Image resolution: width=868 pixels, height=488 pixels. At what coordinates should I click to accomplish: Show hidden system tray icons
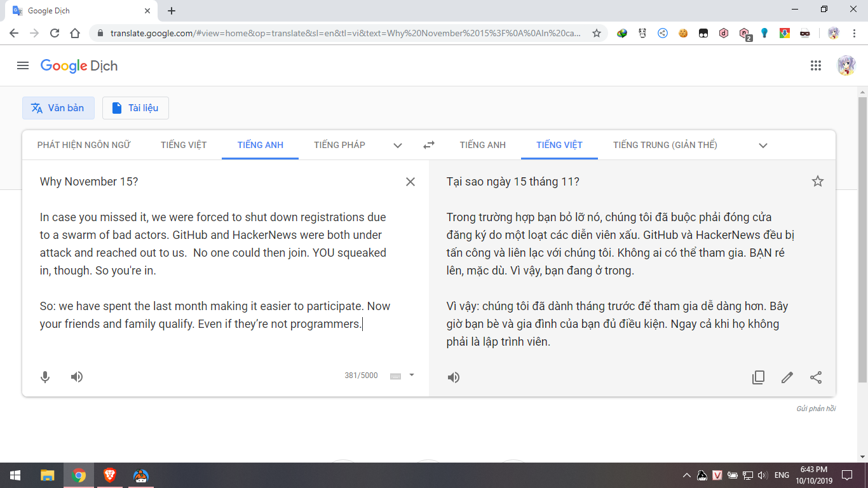click(687, 475)
